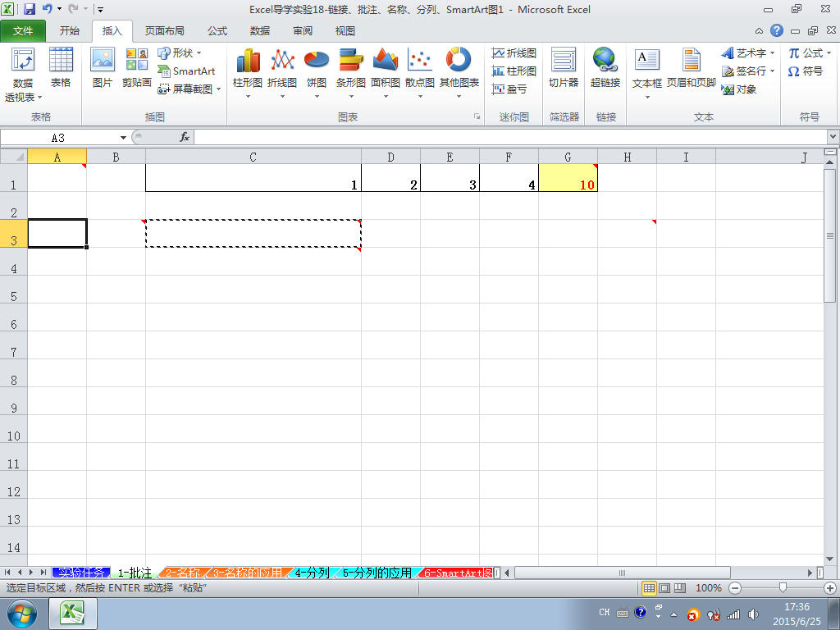Insert a line chart (折线图) from charts group
The width and height of the screenshot is (840, 630).
282,73
